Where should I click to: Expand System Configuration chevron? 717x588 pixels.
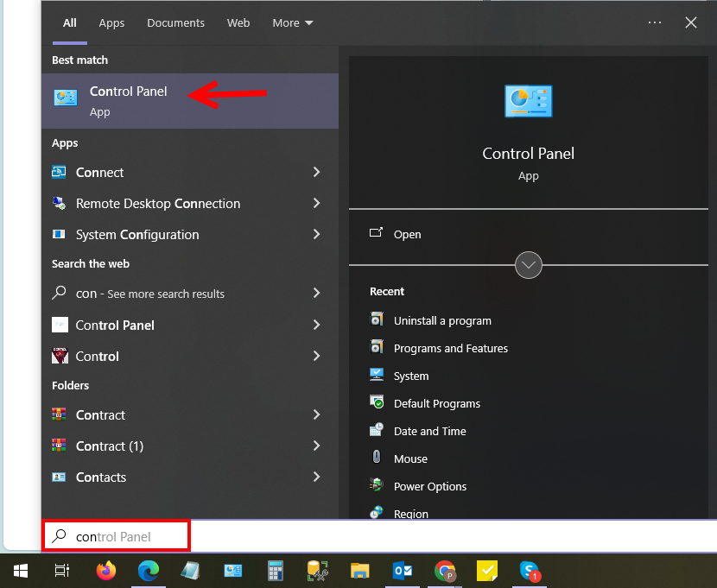[316, 234]
